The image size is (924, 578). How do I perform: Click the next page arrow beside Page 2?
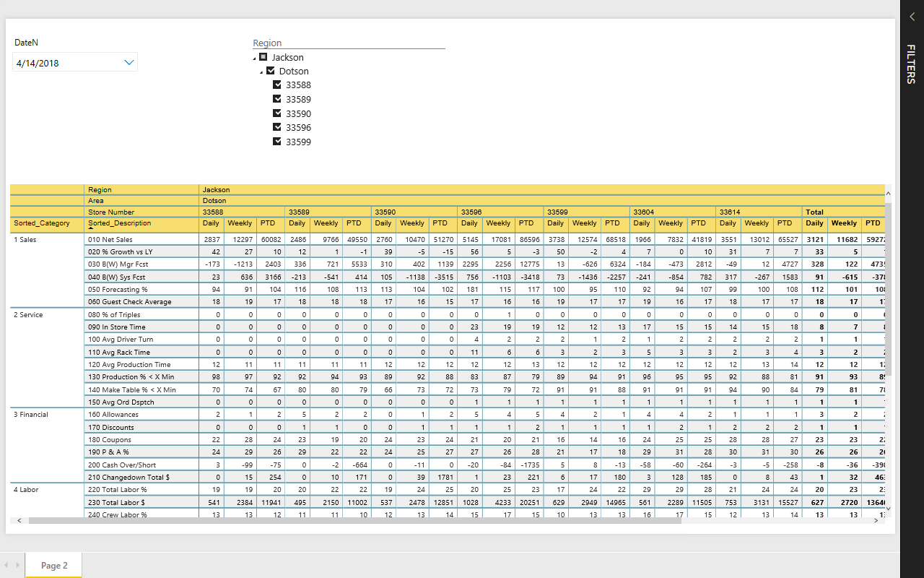[x=17, y=565]
